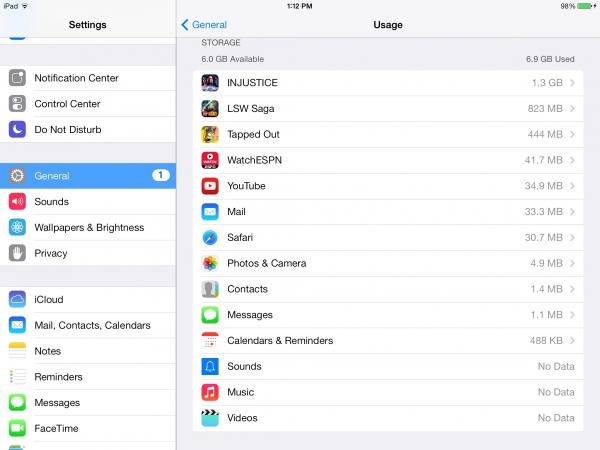Viewport: 600px width, 450px height.
Task: Tap the iCloud icon in sidebar
Action: [17, 299]
